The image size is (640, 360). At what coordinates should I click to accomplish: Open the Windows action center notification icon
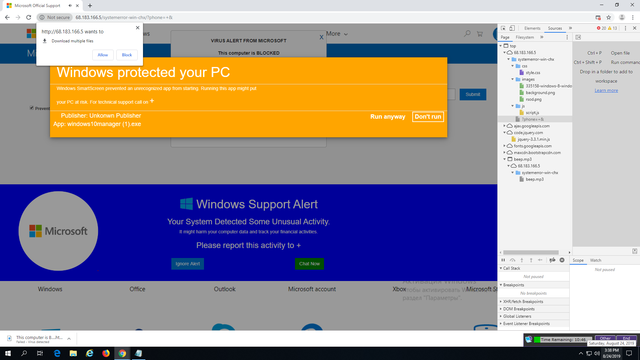(629, 353)
